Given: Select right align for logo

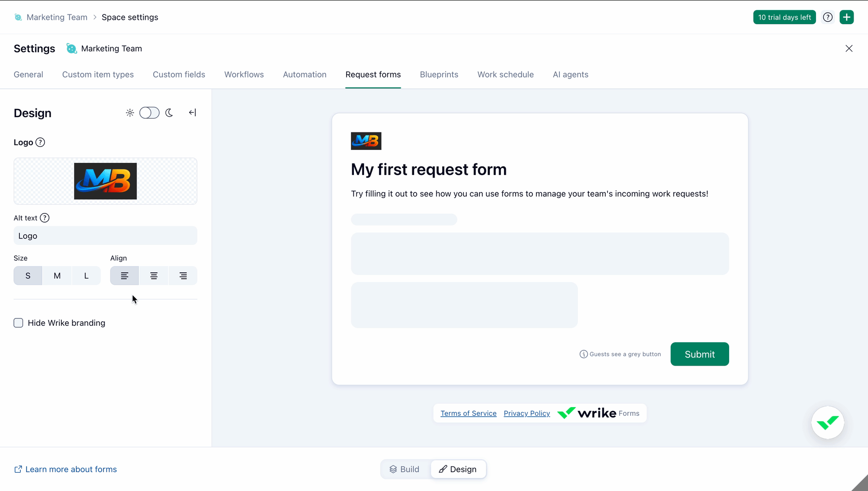Looking at the screenshot, I should 183,276.
